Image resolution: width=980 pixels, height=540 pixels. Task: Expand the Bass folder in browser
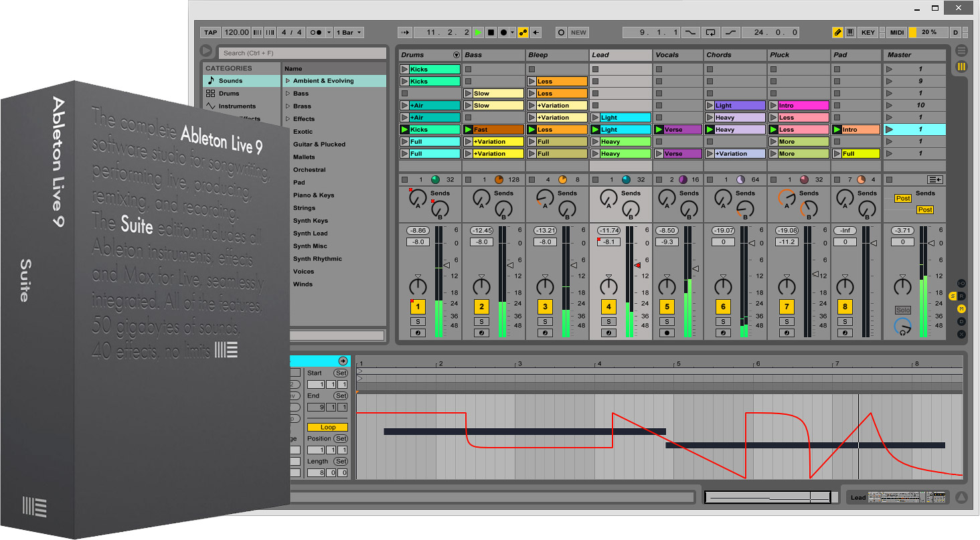pos(288,94)
